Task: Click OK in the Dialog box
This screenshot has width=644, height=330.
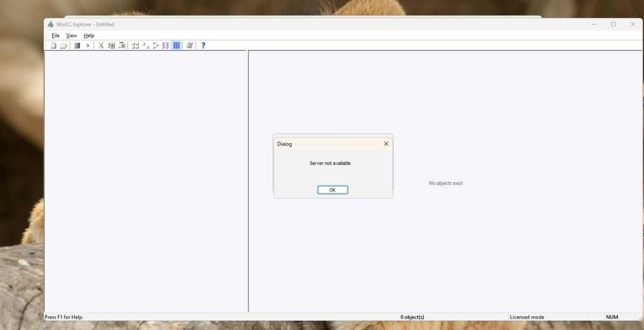Action: click(x=333, y=190)
